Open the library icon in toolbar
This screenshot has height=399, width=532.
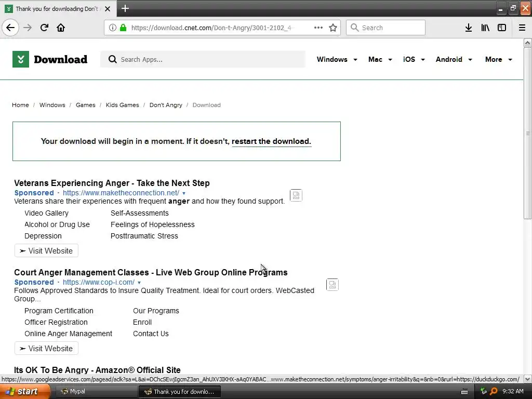485,28
